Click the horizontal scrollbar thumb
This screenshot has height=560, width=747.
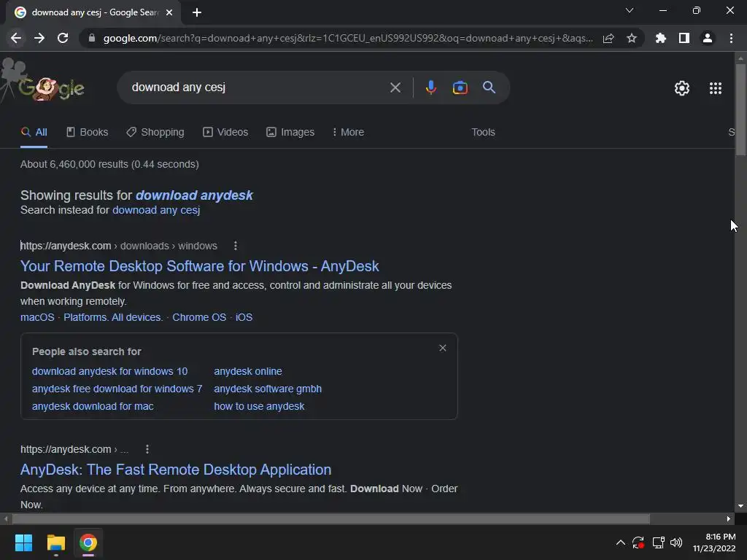[331, 518]
